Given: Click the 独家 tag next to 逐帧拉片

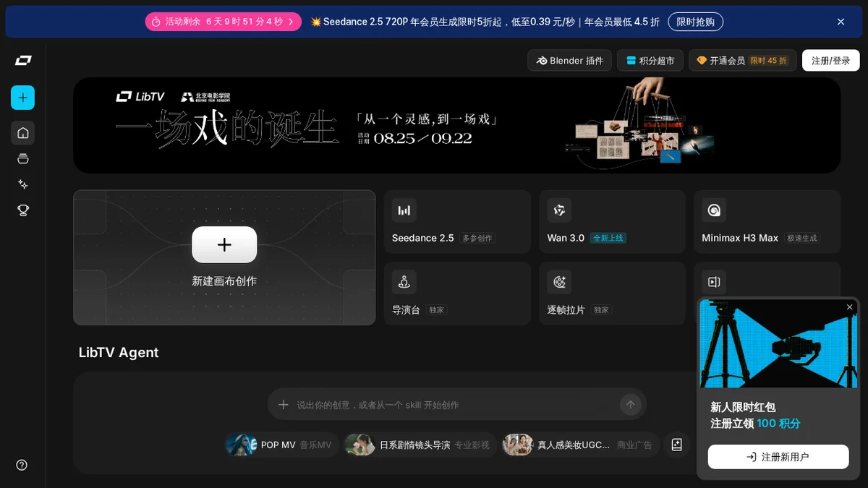Looking at the screenshot, I should [x=602, y=310].
